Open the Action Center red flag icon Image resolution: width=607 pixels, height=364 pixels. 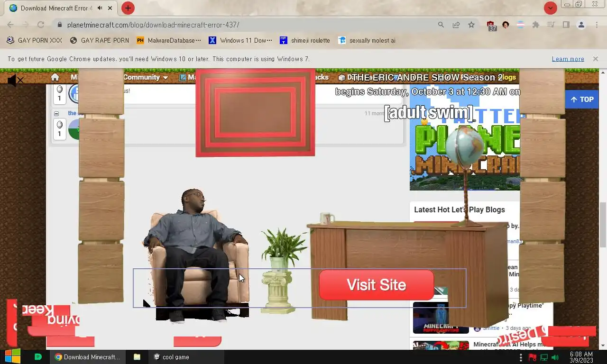click(533, 357)
